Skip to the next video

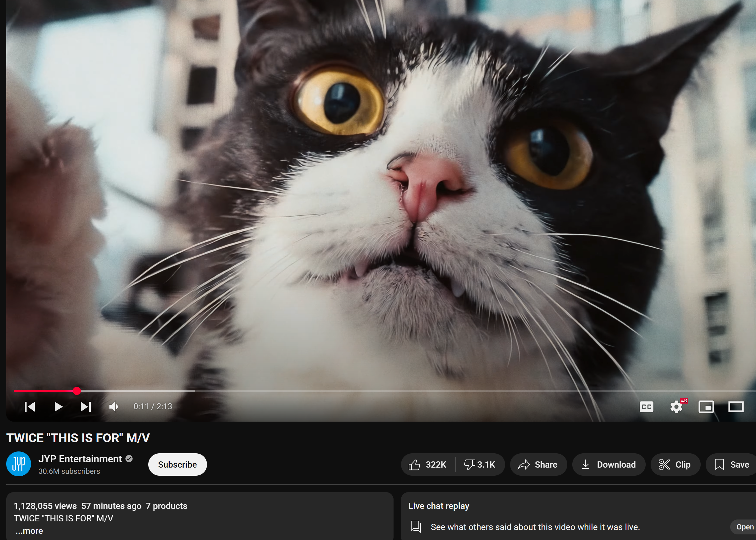click(86, 406)
